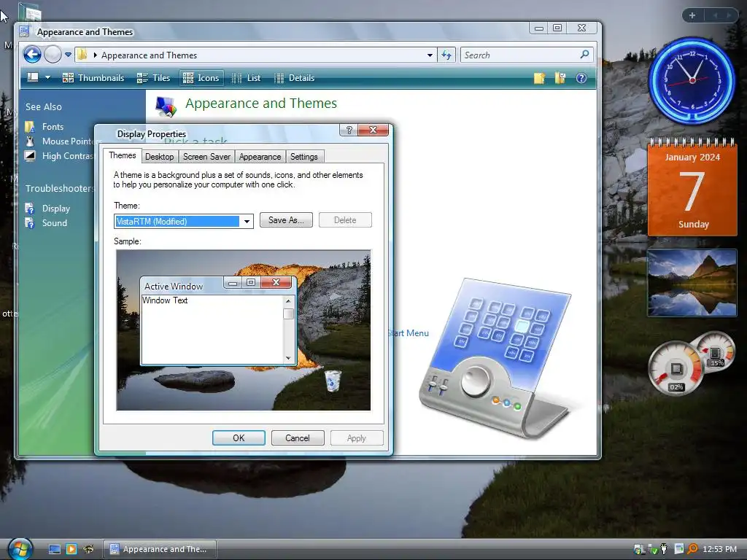Open the Display troubleshooter link
Viewport: 747px width, 560px height.
click(x=56, y=209)
